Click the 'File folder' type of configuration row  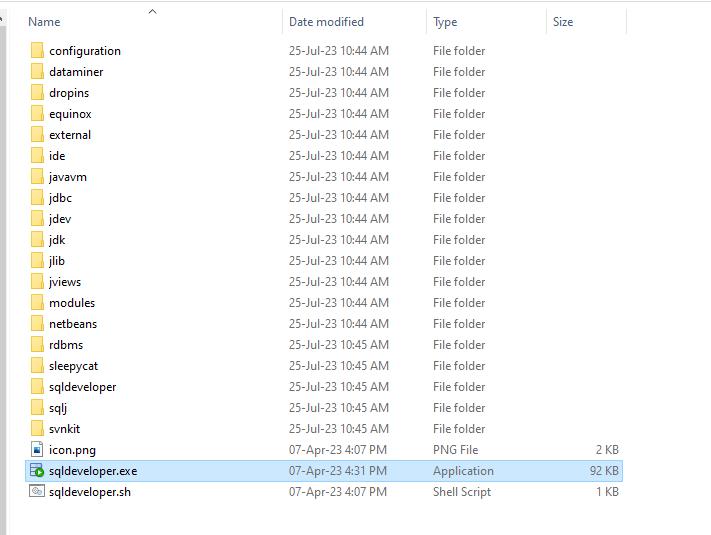459,51
